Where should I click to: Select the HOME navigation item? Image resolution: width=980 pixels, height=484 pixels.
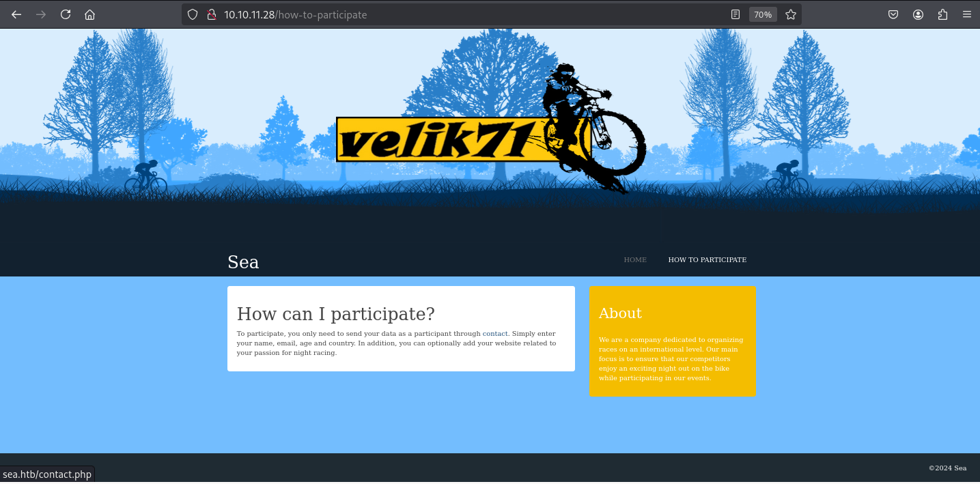[x=635, y=260]
